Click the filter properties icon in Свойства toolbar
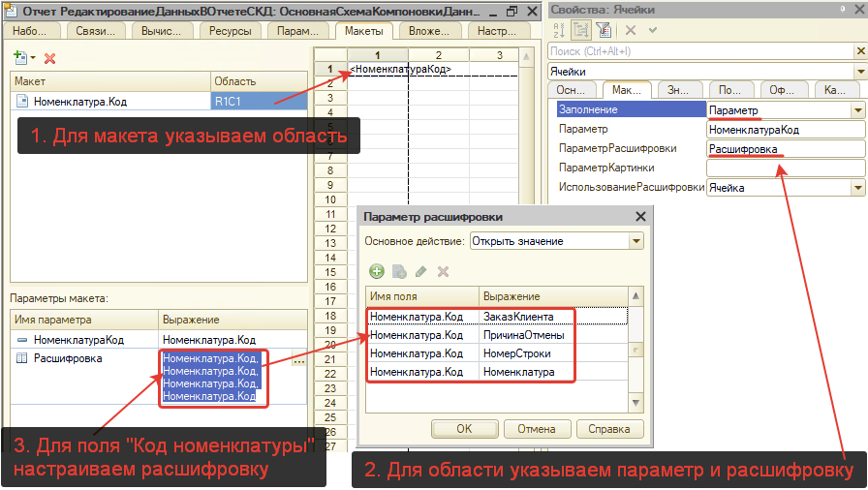Viewport: 868px width, 490px height. pyautogui.click(x=603, y=30)
